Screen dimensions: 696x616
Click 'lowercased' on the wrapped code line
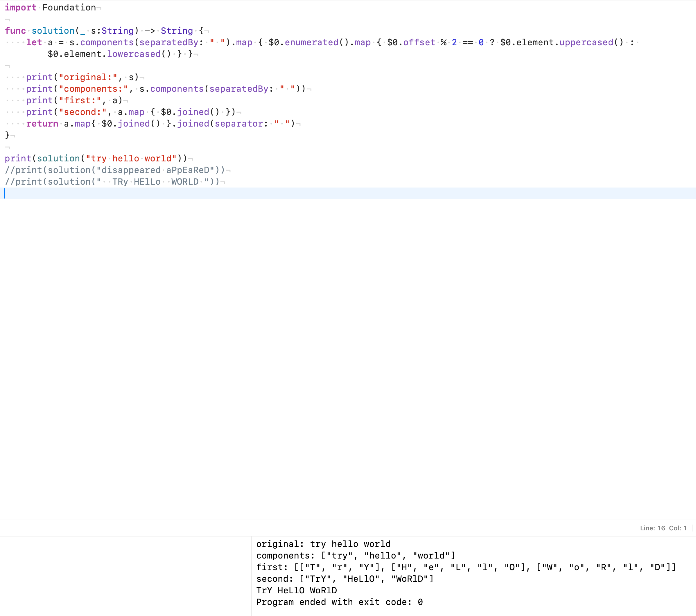(x=134, y=54)
